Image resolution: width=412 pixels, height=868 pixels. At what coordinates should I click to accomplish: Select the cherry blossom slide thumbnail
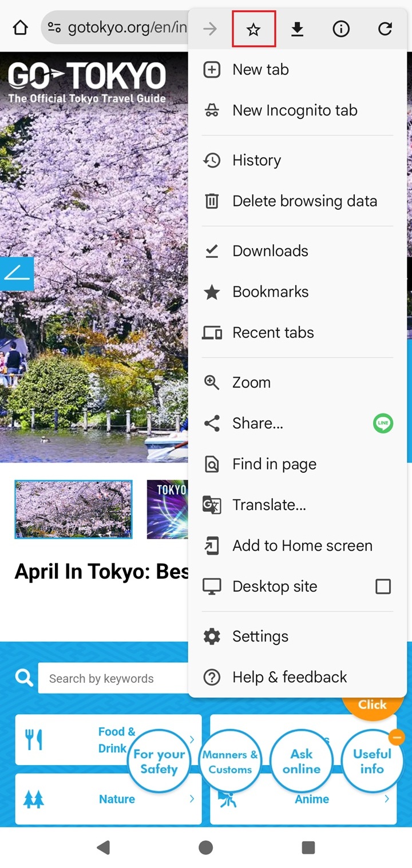73,509
